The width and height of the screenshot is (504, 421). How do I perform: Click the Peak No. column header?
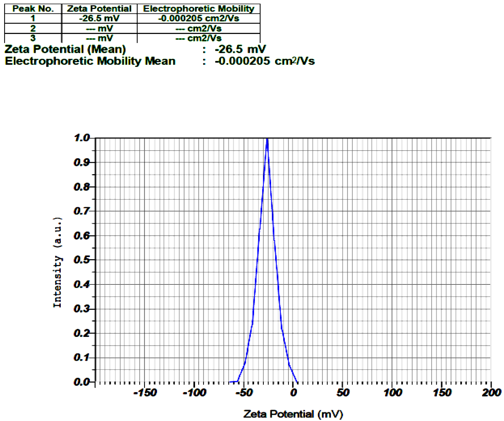[33, 9]
